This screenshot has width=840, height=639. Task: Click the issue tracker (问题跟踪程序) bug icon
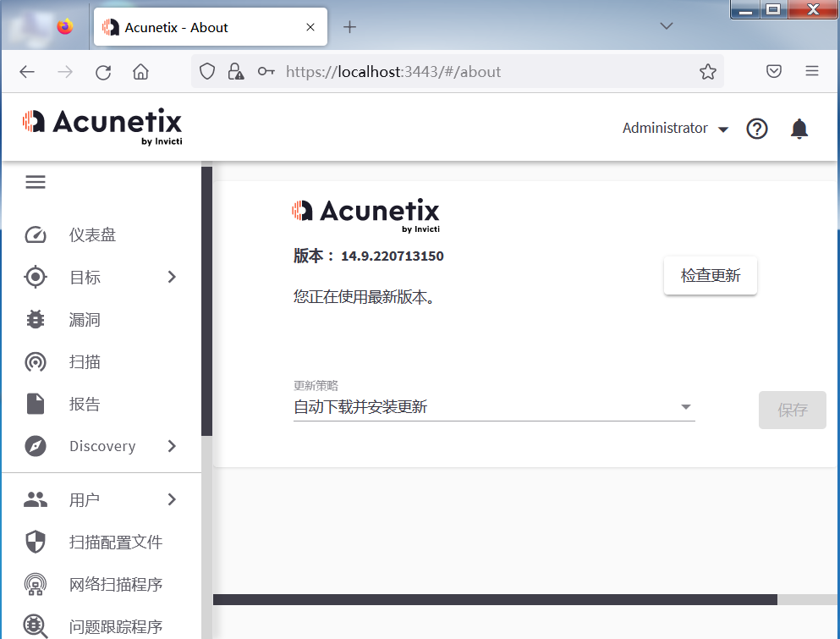[x=36, y=626]
